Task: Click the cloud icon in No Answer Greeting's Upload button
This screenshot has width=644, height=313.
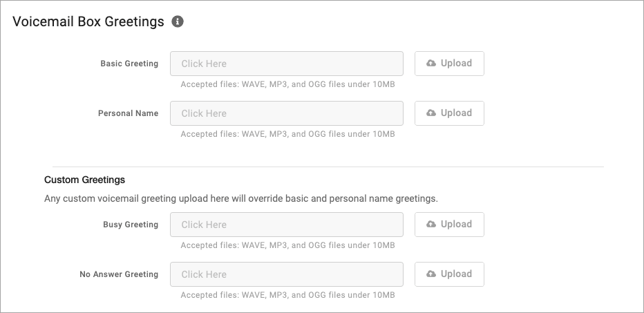Action: (x=431, y=274)
